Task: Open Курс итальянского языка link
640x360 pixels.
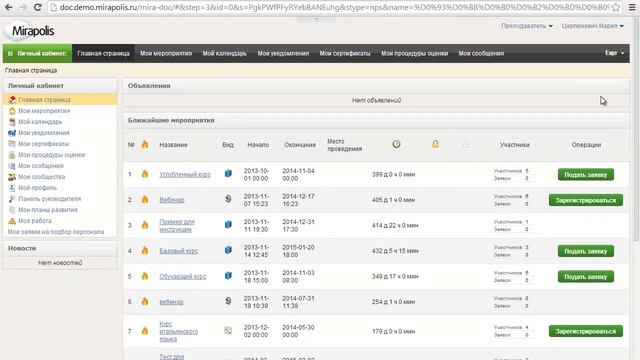Action: [x=178, y=331]
